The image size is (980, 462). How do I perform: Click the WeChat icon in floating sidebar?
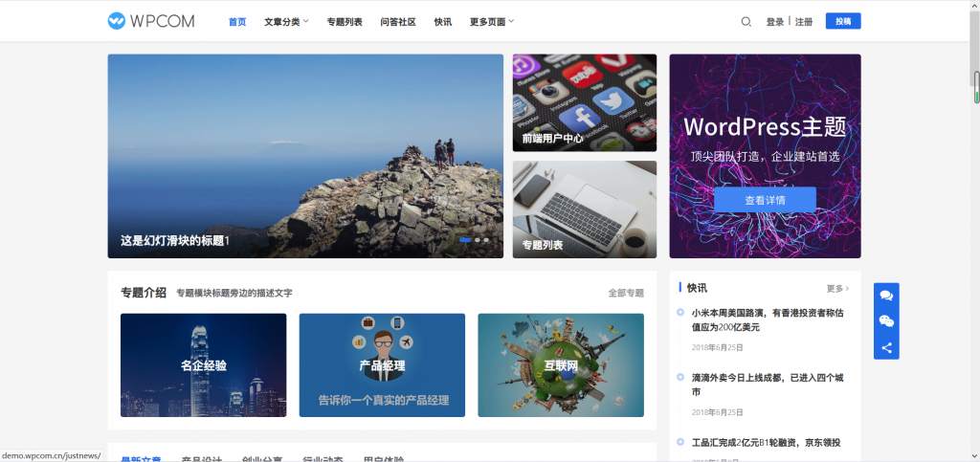point(886,321)
